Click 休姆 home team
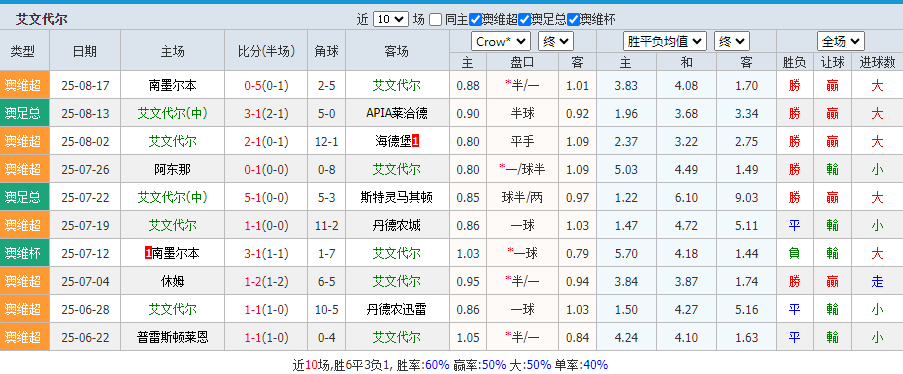The width and height of the screenshot is (903, 374). pos(172,281)
